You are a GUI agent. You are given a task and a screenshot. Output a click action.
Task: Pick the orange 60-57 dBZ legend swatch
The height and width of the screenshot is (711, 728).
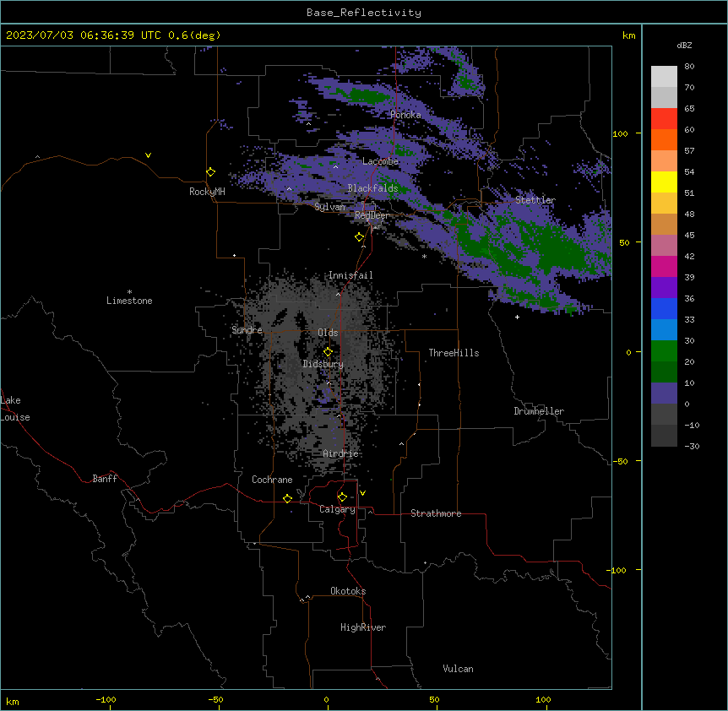click(x=664, y=139)
